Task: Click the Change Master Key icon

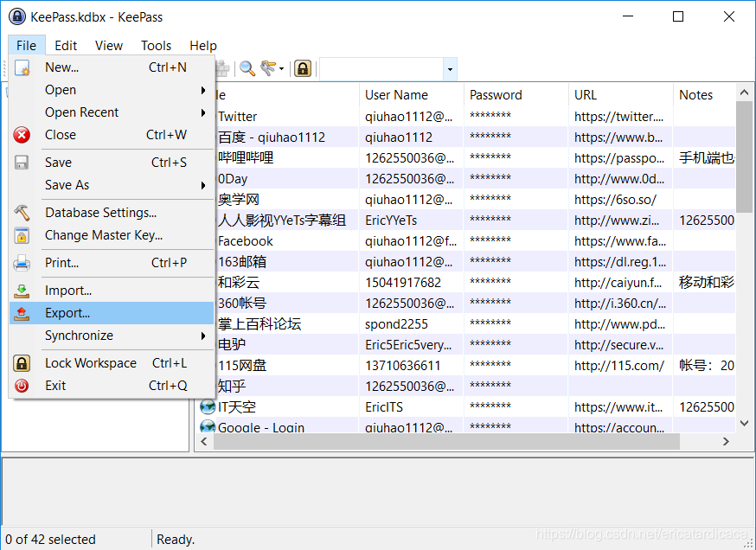Action: tap(22, 235)
